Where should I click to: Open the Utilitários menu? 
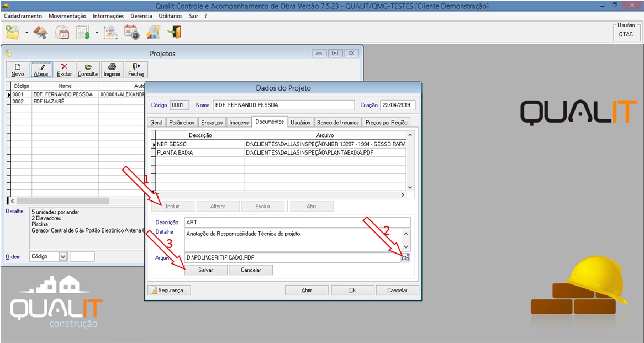point(171,16)
